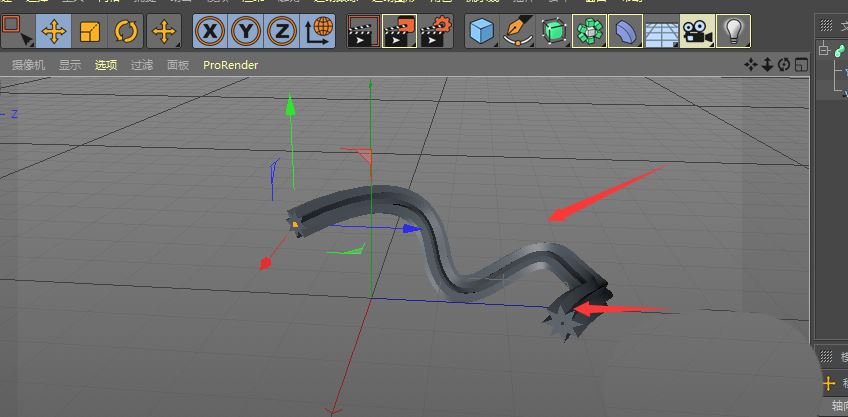Select the Rotate tool
Image resolution: width=848 pixels, height=417 pixels.
[126, 32]
